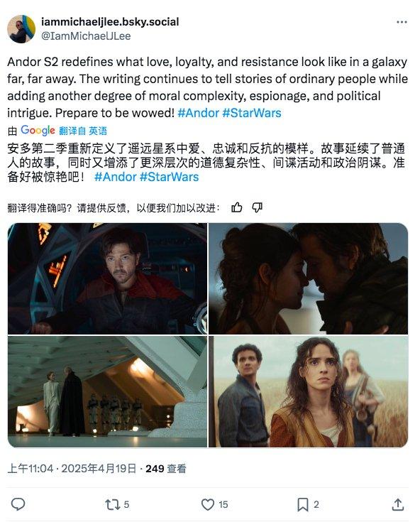420x522 pixels.
Task: Open the share upload icon
Action: point(398,505)
